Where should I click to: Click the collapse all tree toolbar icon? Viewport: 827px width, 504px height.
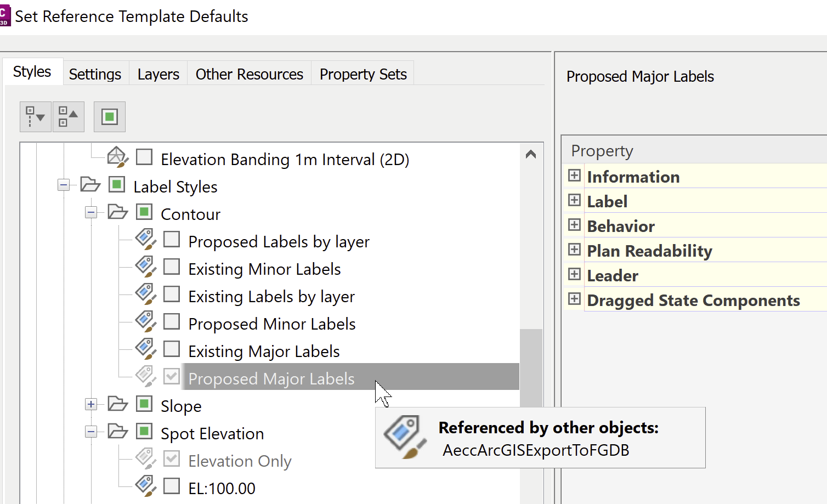[x=68, y=116]
